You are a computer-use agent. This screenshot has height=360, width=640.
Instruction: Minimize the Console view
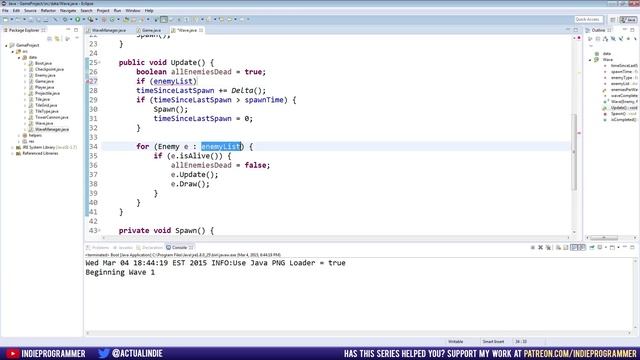tap(625, 247)
